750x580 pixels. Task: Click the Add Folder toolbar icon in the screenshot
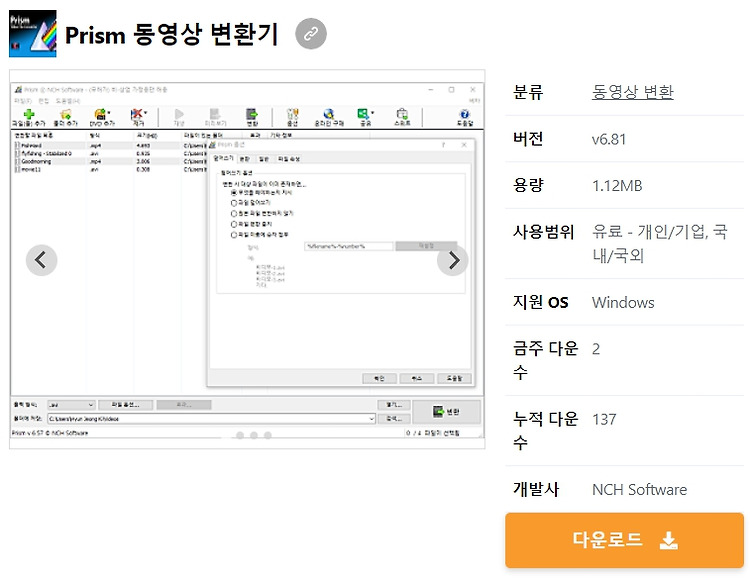tap(65, 114)
